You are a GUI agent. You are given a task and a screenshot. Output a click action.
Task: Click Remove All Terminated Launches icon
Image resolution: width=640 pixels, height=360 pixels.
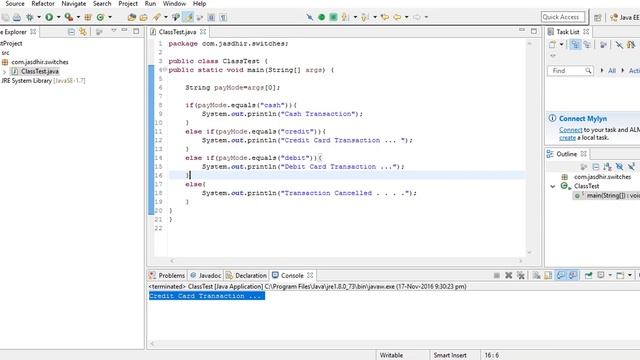tap(521, 276)
